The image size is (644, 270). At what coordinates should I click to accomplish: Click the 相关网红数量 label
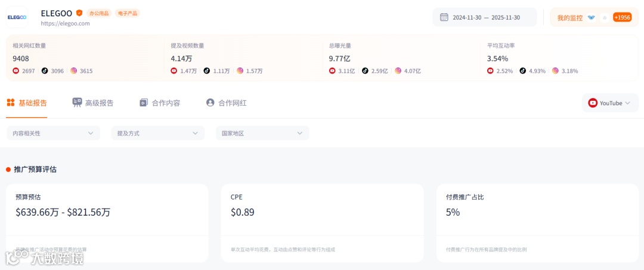[29, 45]
